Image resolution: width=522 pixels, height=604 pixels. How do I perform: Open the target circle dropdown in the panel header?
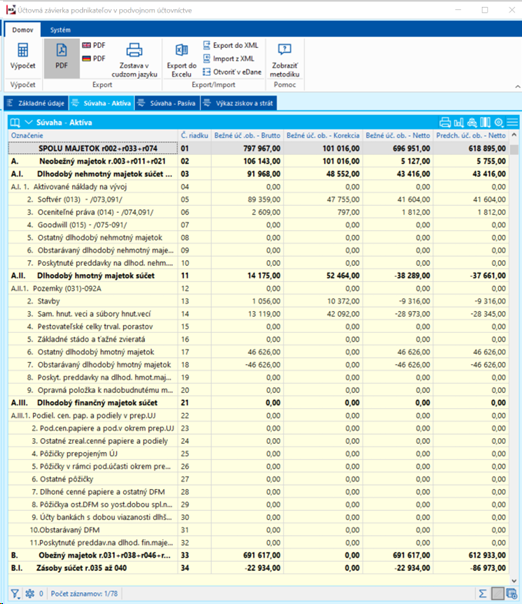coord(499,122)
